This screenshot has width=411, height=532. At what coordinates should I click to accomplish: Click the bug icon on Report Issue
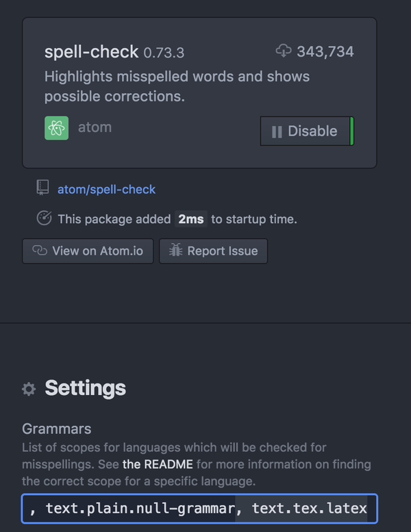(x=175, y=251)
